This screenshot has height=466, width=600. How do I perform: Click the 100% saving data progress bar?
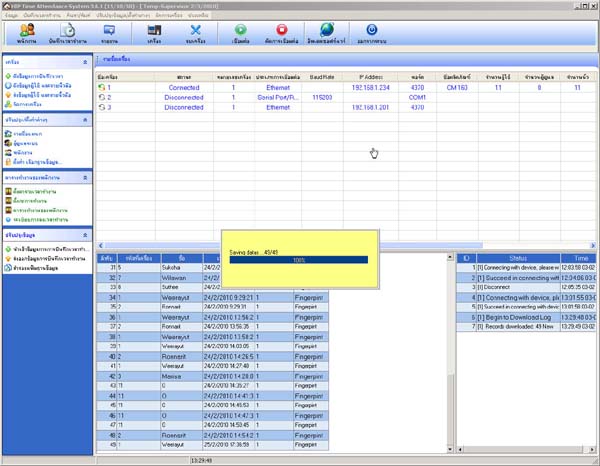coord(298,260)
